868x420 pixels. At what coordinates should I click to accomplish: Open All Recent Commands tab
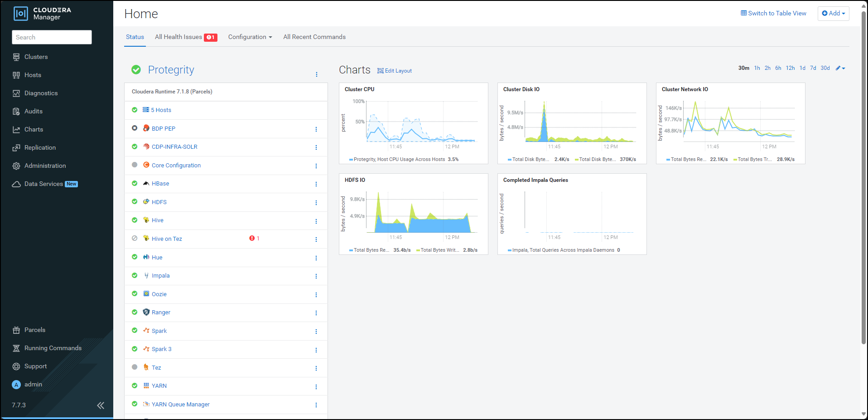tap(314, 37)
